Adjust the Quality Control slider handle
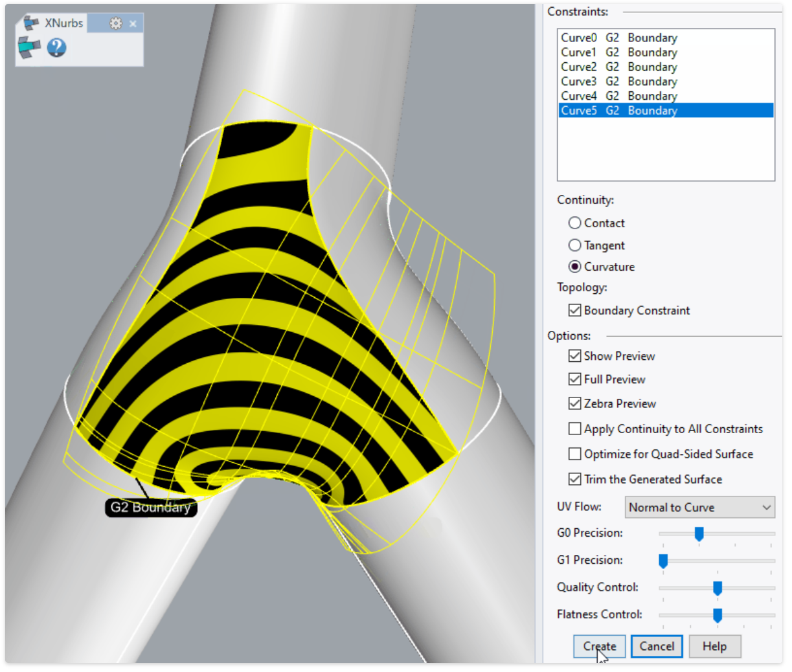Image resolution: width=792 pixels, height=672 pixels. 717,588
